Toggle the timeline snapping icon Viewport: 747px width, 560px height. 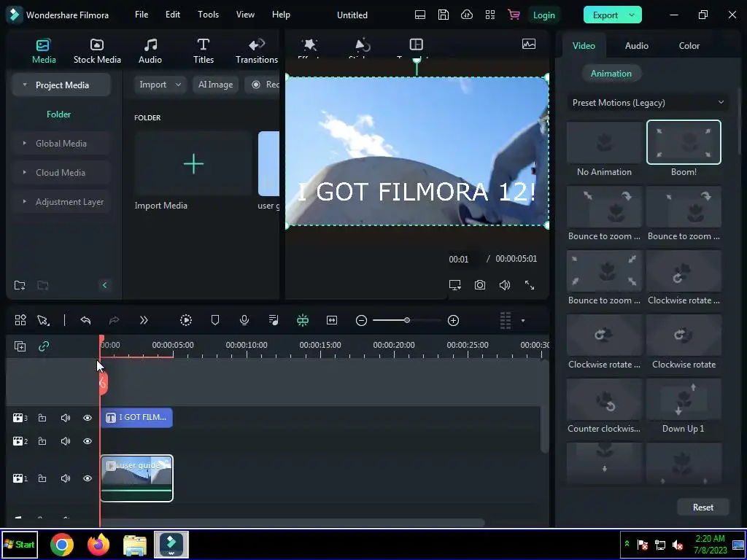coord(303,321)
